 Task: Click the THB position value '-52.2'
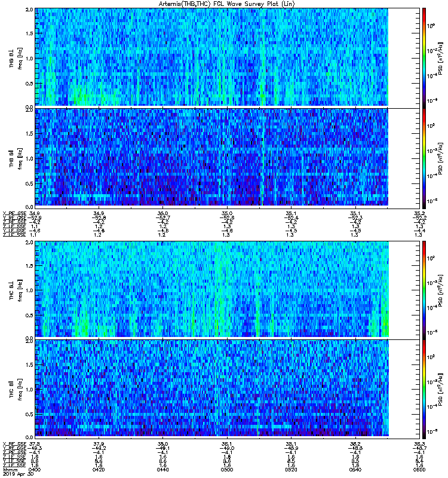click(x=419, y=218)
